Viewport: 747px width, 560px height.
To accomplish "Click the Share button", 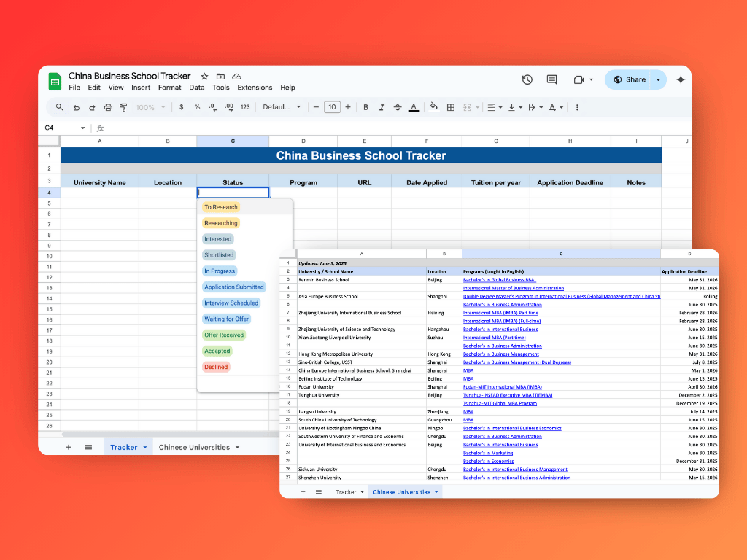I will 629,79.
